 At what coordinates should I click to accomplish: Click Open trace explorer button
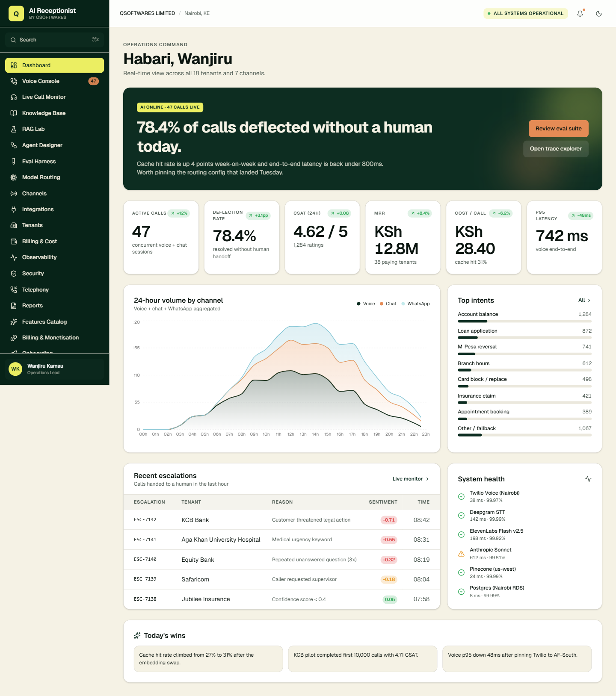coord(556,149)
